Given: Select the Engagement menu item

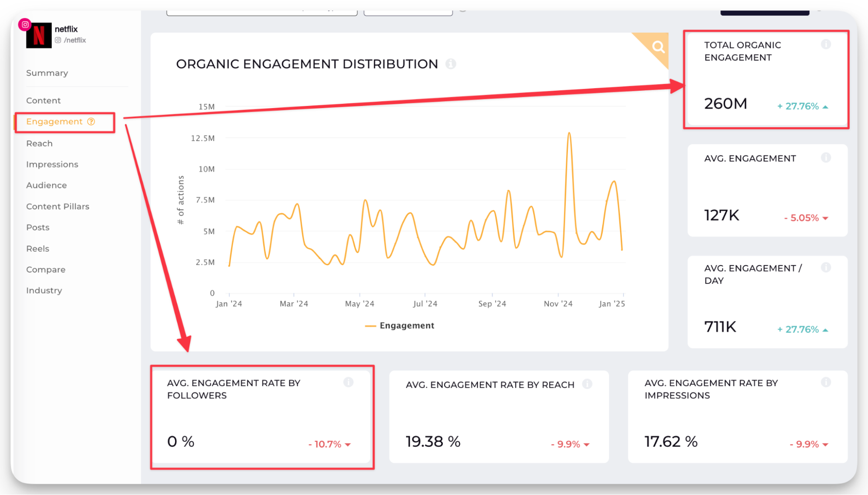Looking at the screenshot, I should click(x=54, y=122).
